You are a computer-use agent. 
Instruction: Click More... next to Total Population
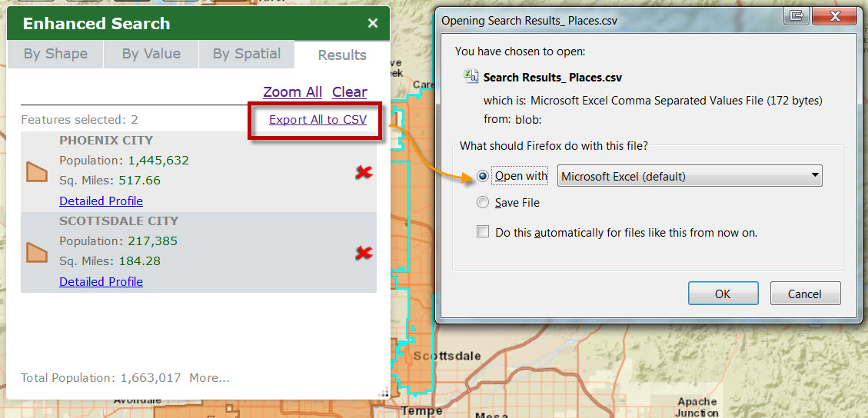209,378
